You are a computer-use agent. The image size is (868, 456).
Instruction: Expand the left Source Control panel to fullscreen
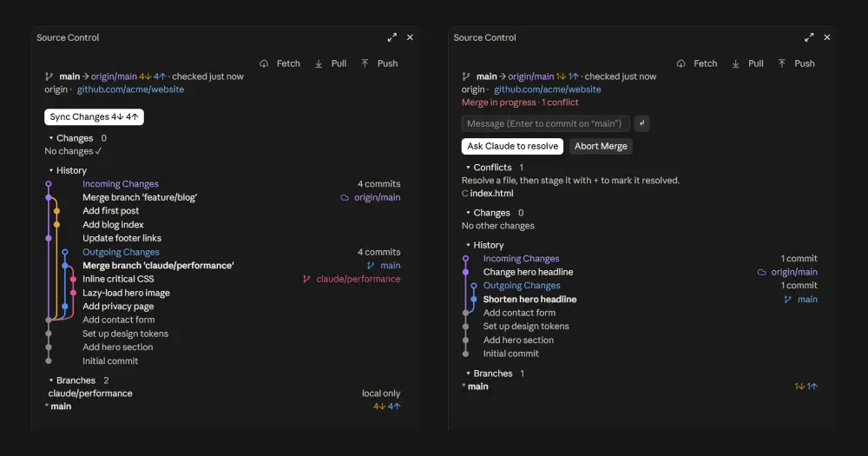tap(392, 37)
